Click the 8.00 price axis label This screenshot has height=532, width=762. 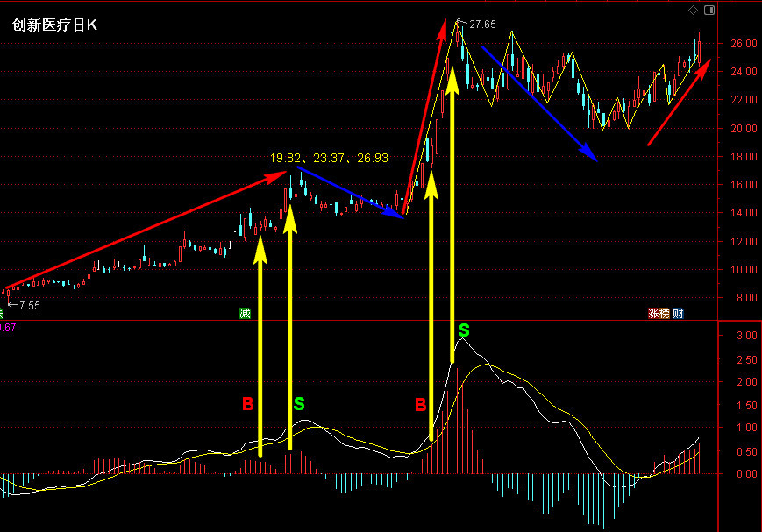[746, 298]
